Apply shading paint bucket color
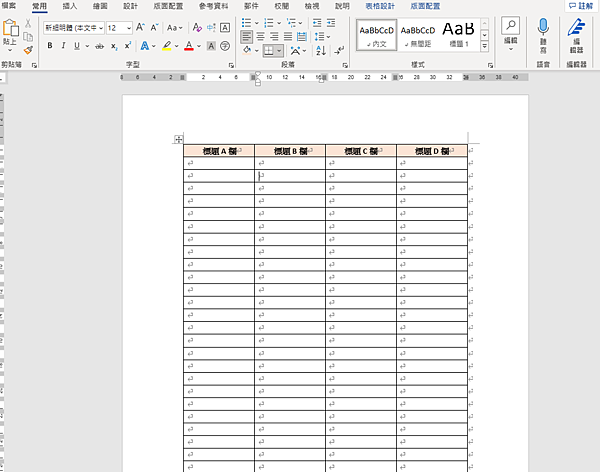 [247, 51]
